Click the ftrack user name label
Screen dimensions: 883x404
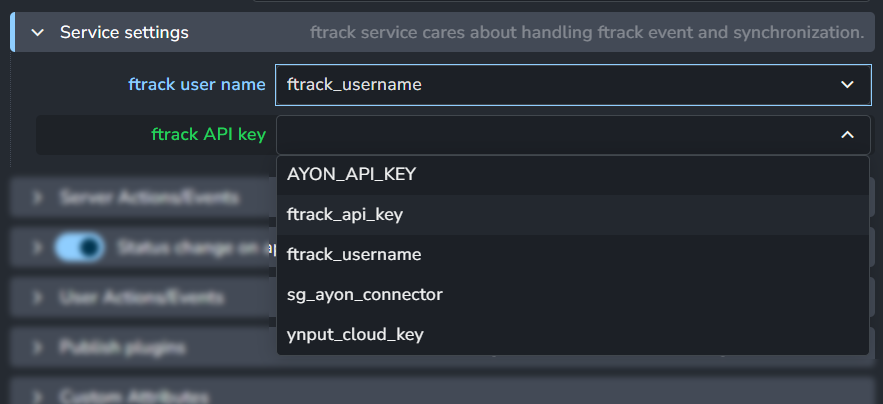click(197, 85)
